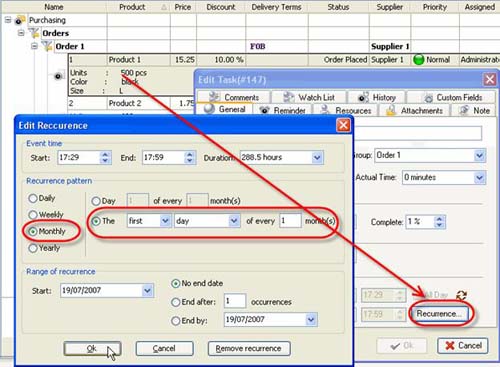Open the Reminder tab
This screenshot has width=500, height=367.
tap(283, 110)
